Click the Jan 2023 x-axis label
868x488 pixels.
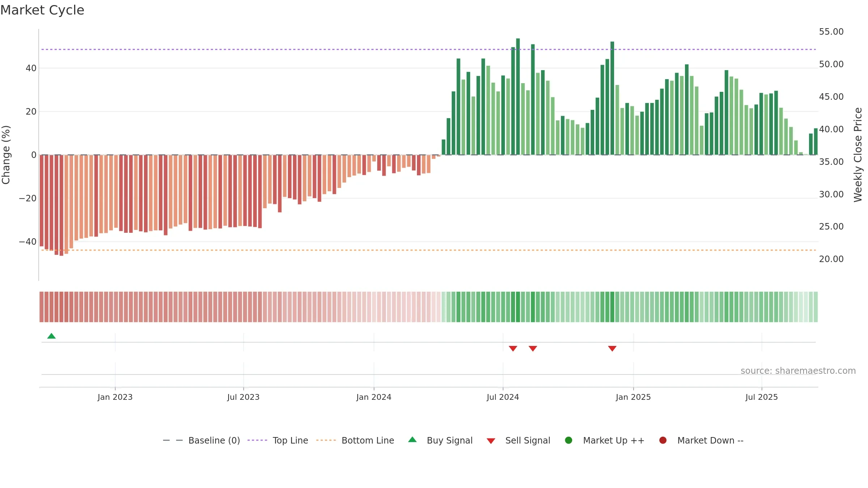115,397
